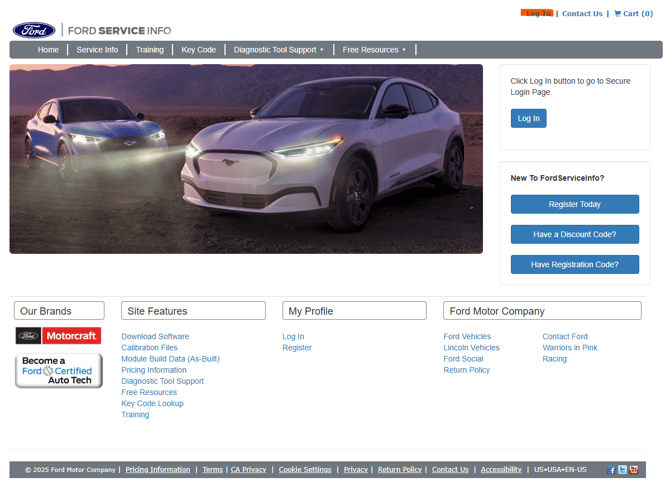This screenshot has width=670, height=482.
Task: Open the shopping cart icon
Action: click(618, 14)
